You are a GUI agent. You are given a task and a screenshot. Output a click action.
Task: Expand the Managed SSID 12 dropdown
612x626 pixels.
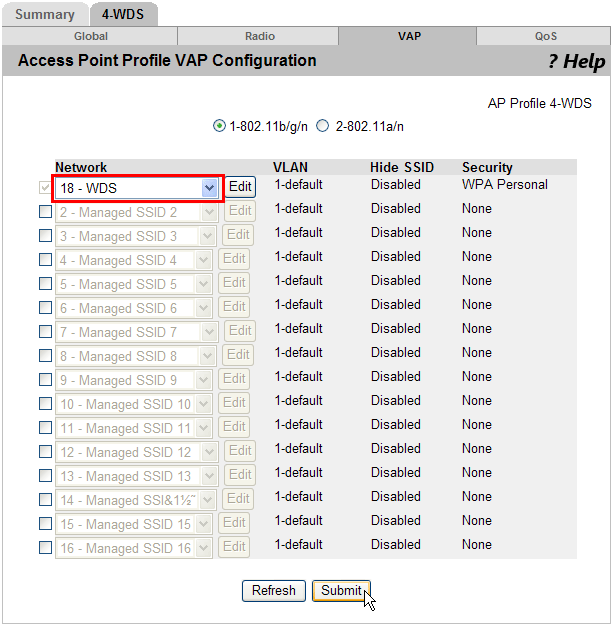(208, 452)
